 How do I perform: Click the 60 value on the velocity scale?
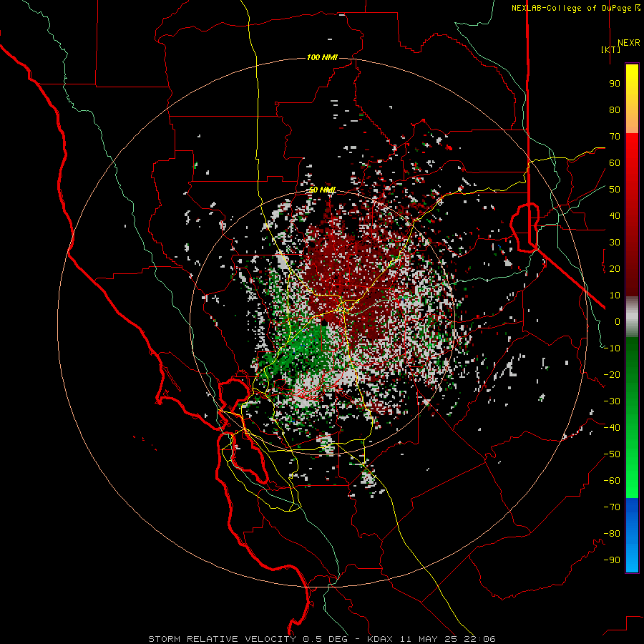click(615, 163)
